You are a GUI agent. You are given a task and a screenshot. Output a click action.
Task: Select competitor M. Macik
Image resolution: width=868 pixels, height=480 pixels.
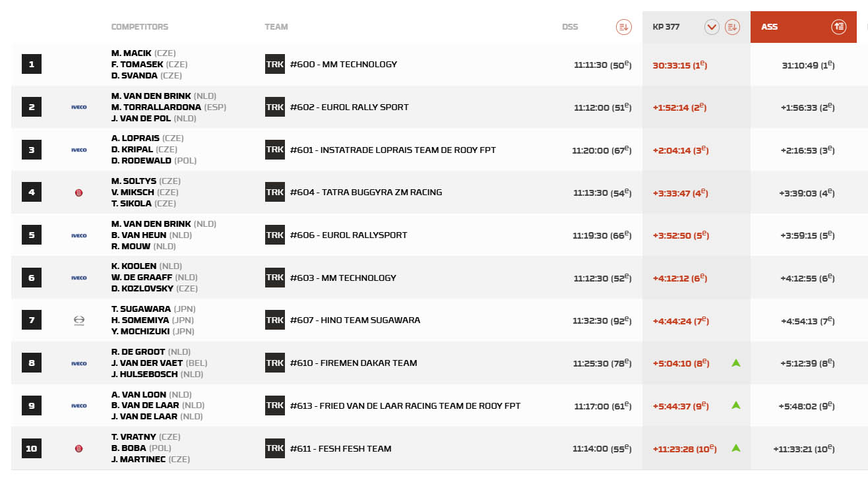[131, 53]
